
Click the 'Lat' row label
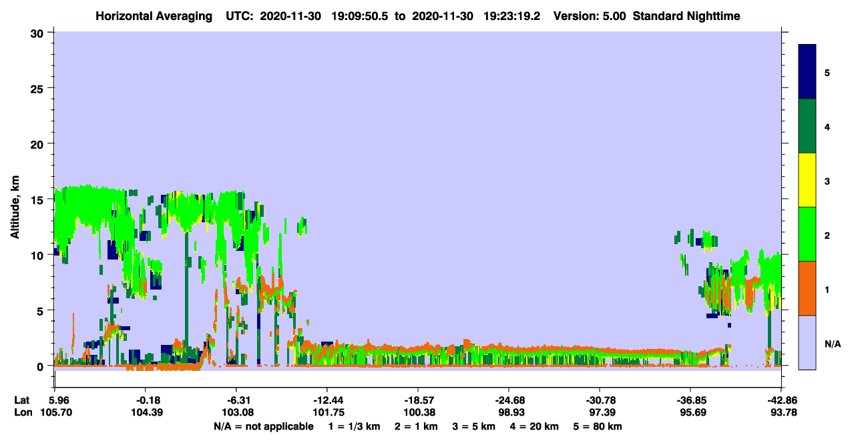click(x=22, y=400)
